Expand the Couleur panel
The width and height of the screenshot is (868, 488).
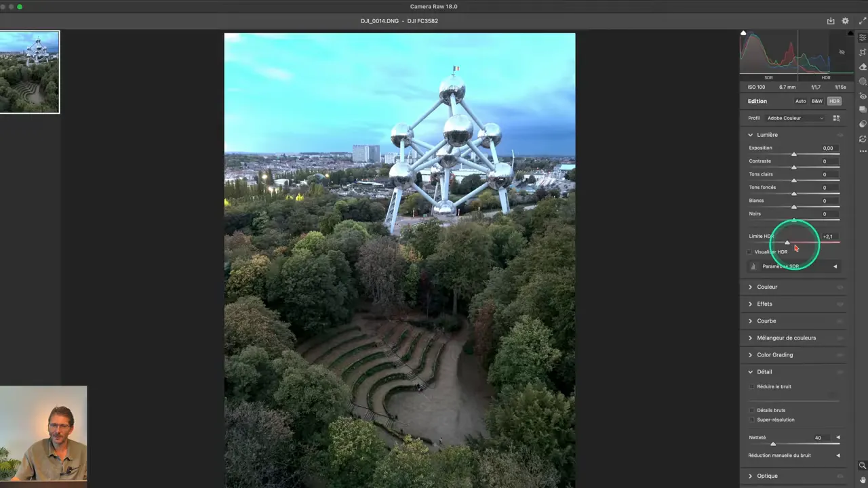767,287
